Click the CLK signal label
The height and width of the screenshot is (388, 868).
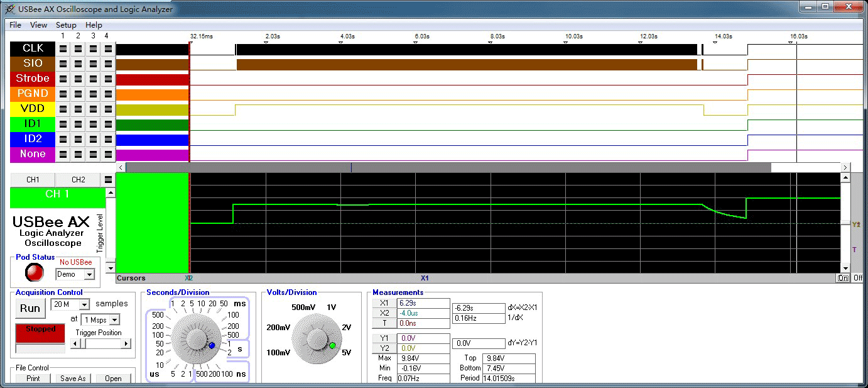click(x=33, y=48)
